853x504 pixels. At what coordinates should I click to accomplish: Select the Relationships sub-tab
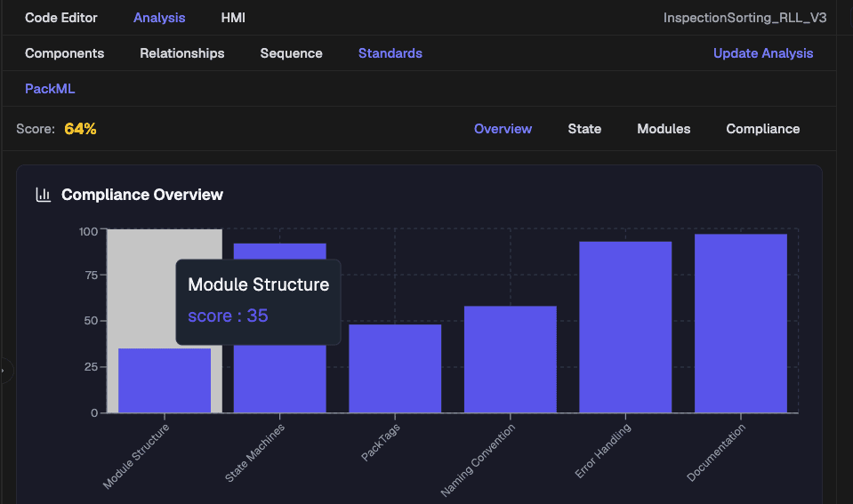click(182, 53)
